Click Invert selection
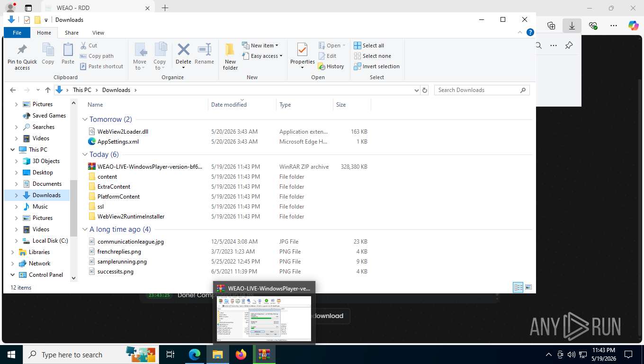Viewport: 644px width, 364px height. click(x=377, y=66)
